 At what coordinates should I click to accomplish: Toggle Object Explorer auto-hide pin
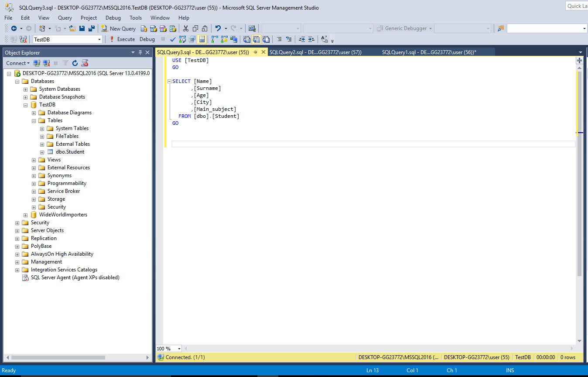pyautogui.click(x=140, y=52)
